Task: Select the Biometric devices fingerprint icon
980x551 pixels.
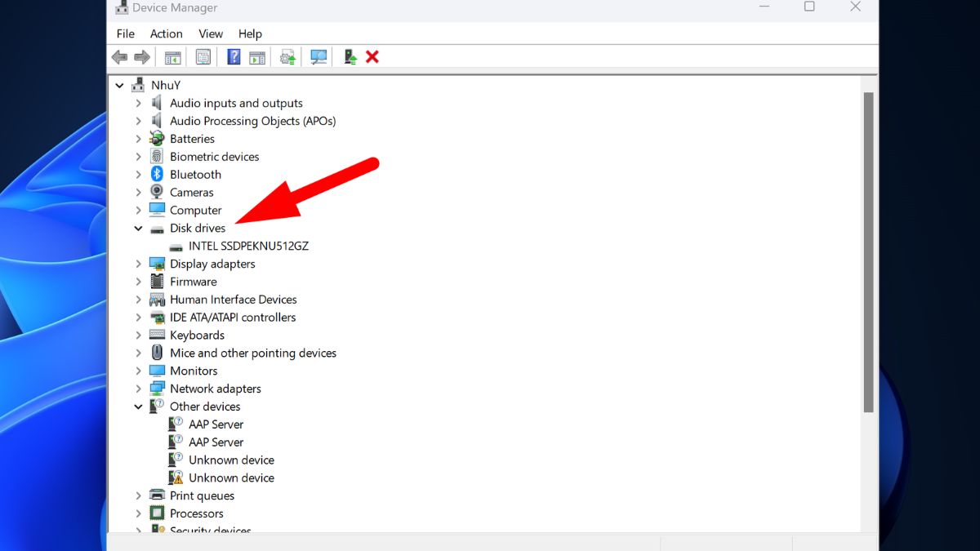Action: [x=157, y=157]
